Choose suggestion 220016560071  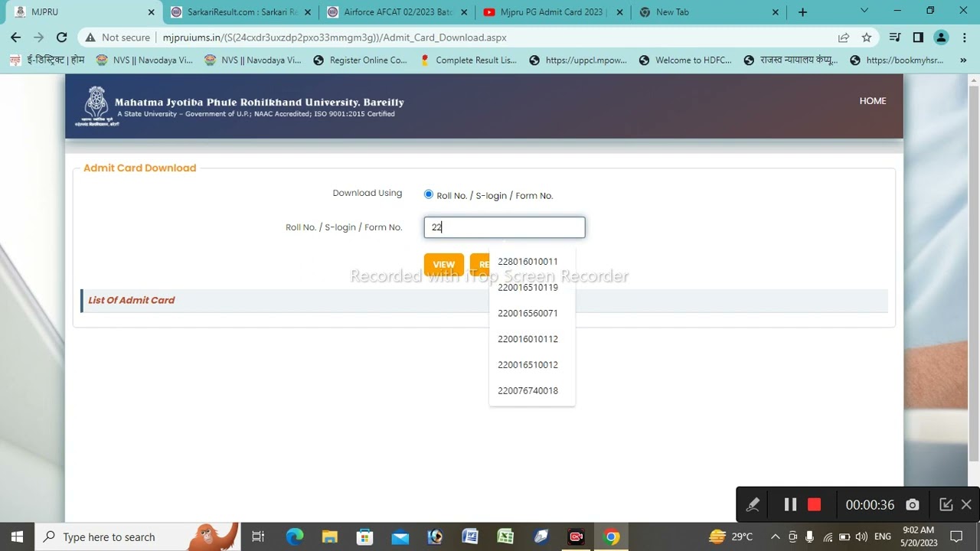(528, 313)
